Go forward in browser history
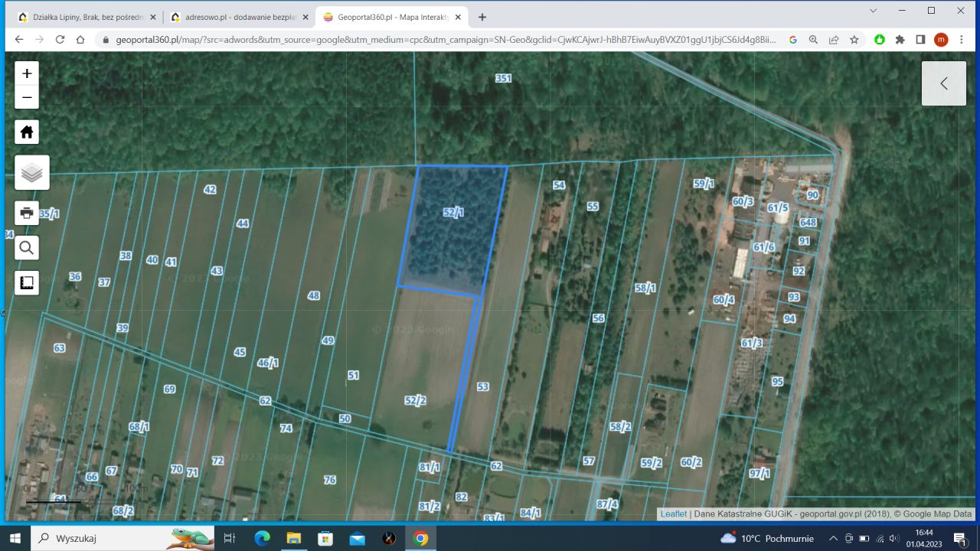The image size is (980, 551). pyautogui.click(x=40, y=40)
